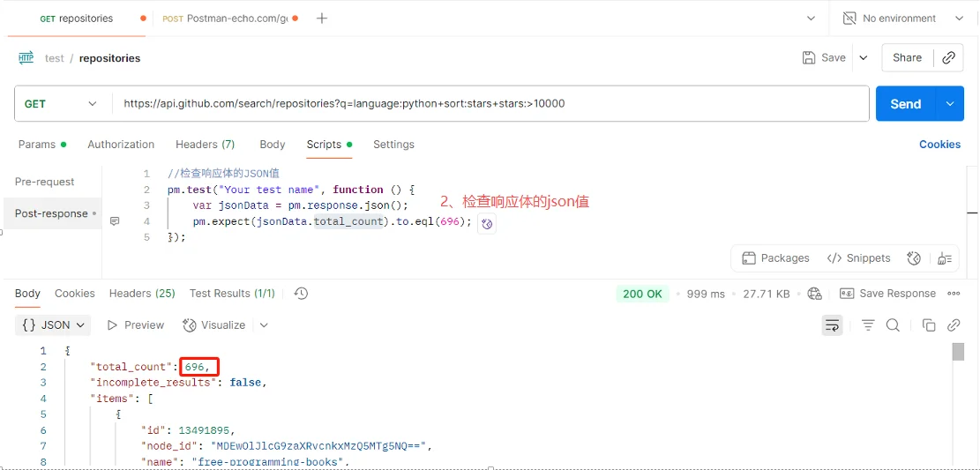This screenshot has height=470, width=980.
Task: Open the Authorization tab
Action: pyautogui.click(x=121, y=145)
